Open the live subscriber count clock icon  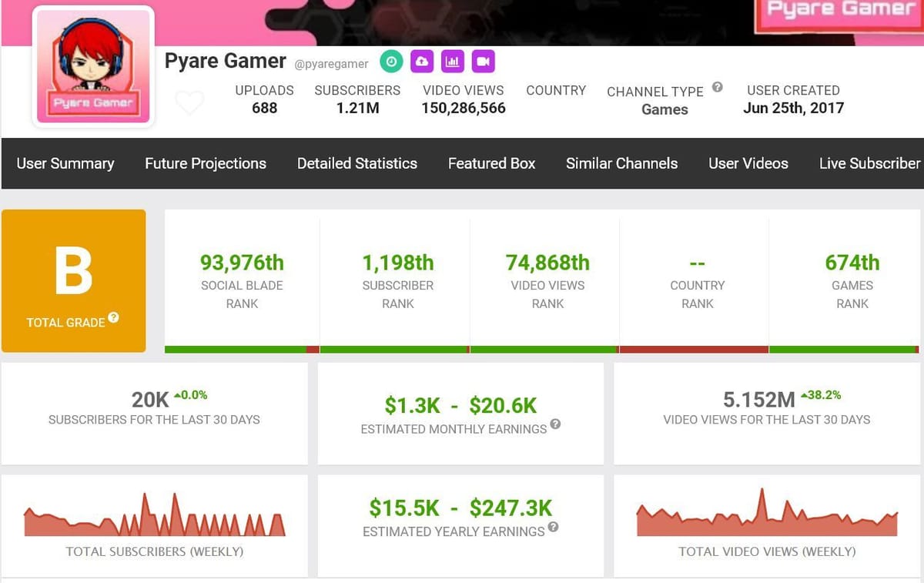(x=391, y=61)
